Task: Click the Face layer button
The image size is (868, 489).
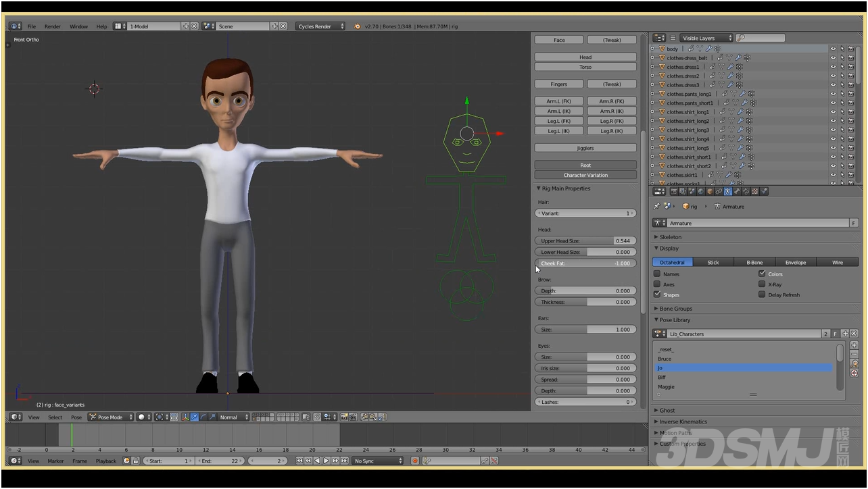Action: coord(559,40)
